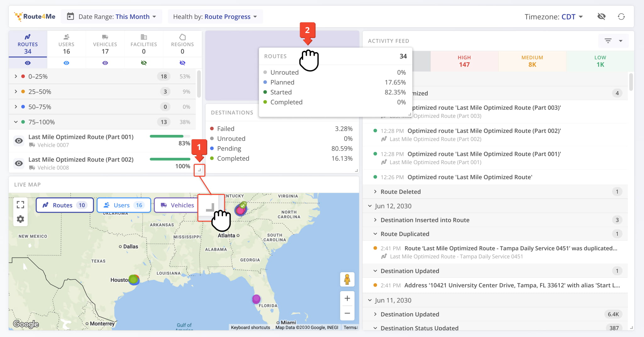This screenshot has height=337, width=644.
Task: Click the Vehicle 0008 truck icon
Action: [32, 168]
